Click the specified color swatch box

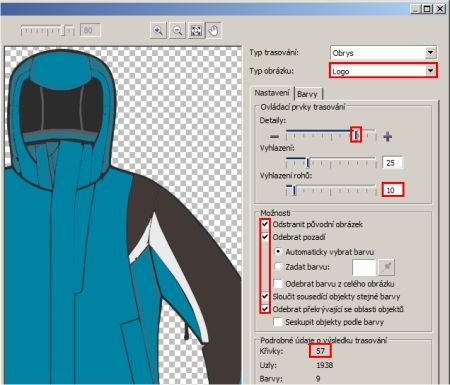point(364,267)
